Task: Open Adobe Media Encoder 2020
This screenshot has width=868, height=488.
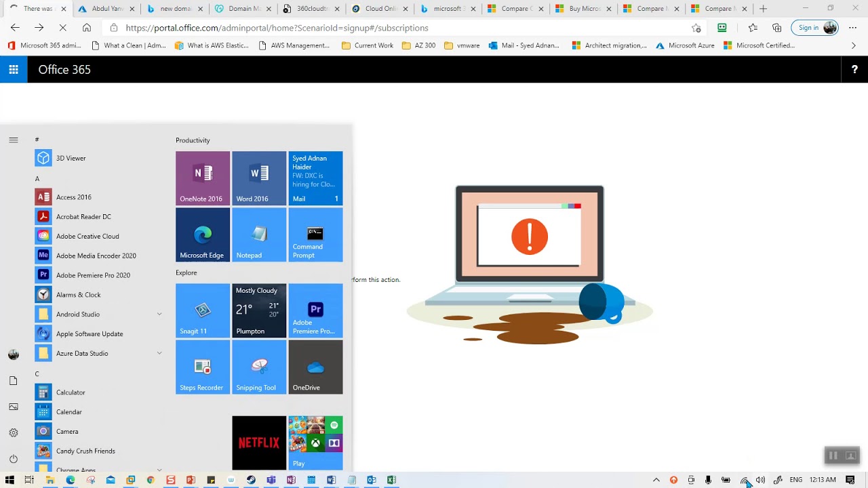Action: [x=99, y=256]
